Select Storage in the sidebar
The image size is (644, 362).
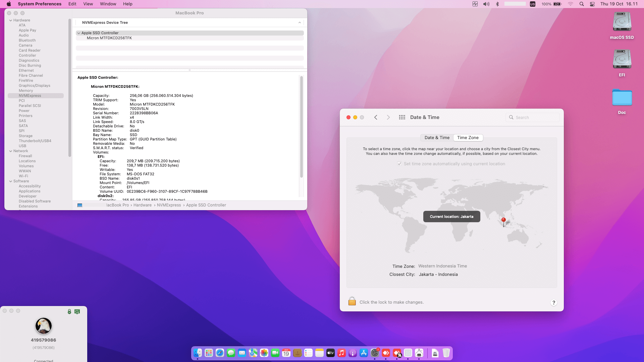coord(25,136)
